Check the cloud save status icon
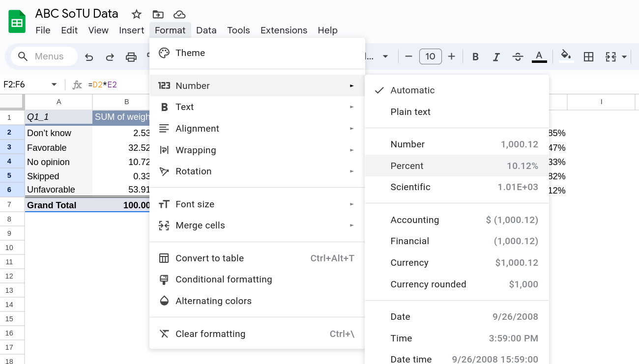Screen dimensions: 639x364 coord(179,14)
